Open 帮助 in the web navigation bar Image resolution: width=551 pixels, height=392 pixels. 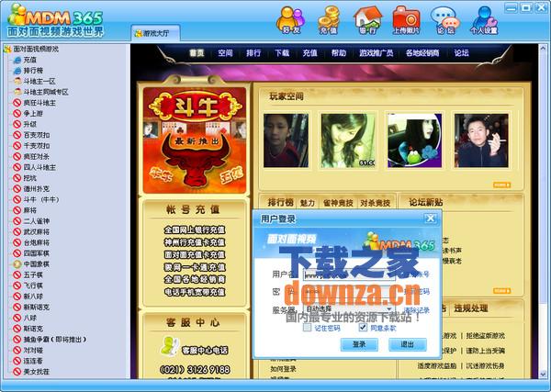tap(339, 53)
